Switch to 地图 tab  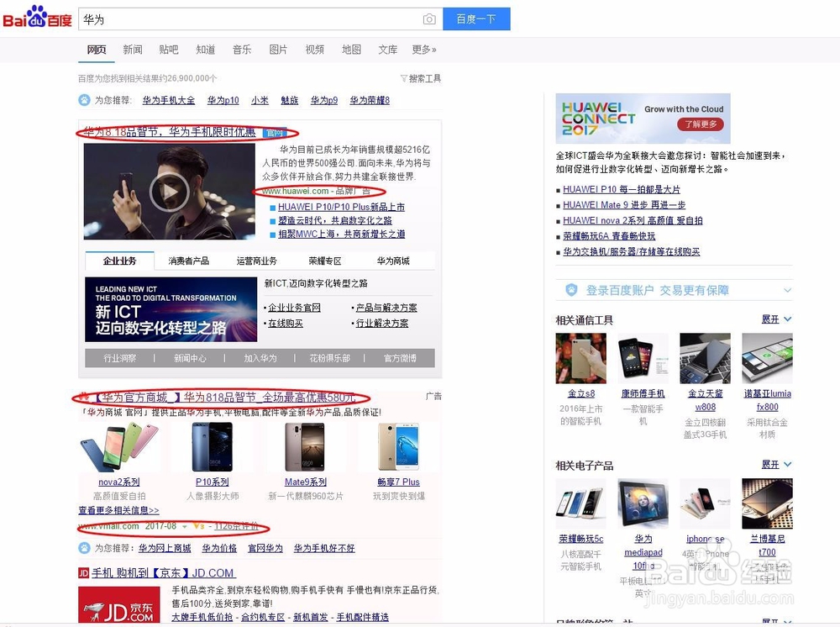tap(351, 50)
